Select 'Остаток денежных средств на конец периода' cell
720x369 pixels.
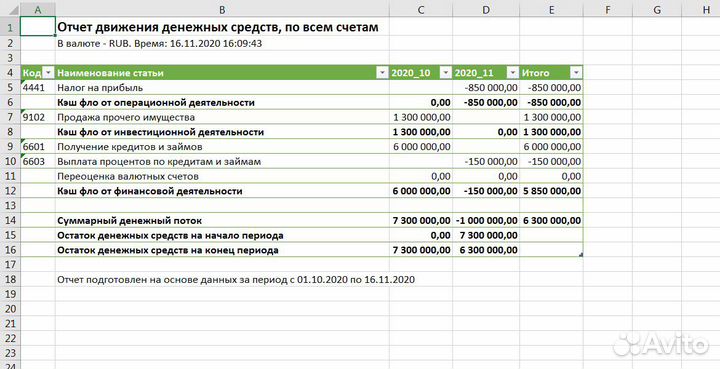pos(222,250)
